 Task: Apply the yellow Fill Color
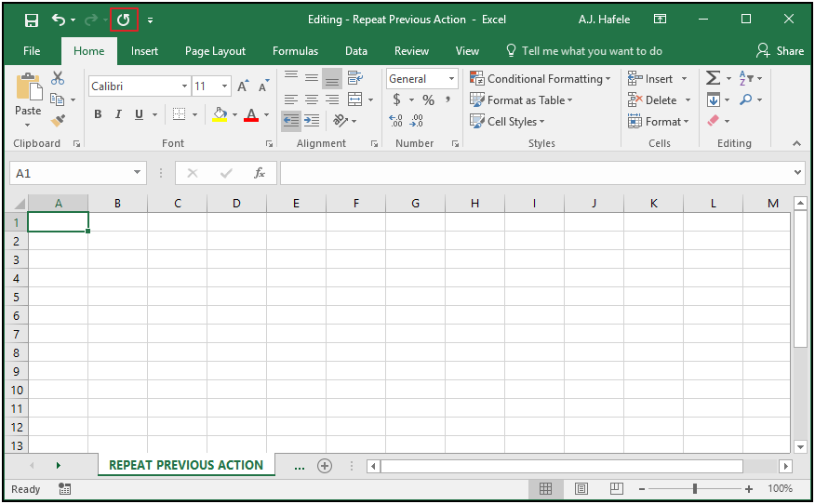220,114
